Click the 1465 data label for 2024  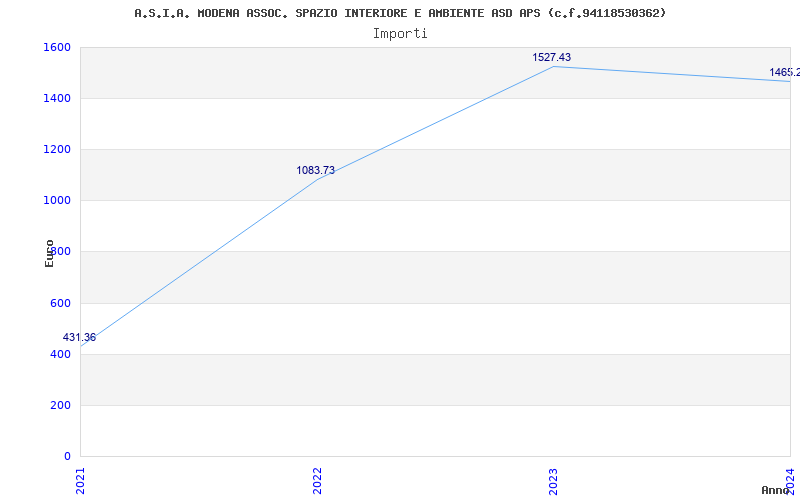[785, 72]
